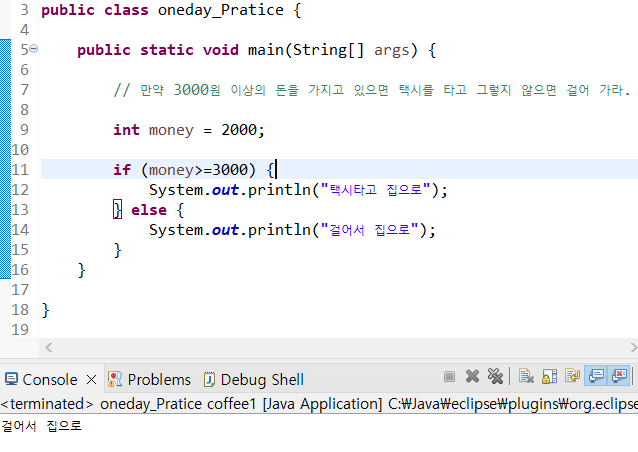Click the Console tab monitor icon
This screenshot has width=638, height=452.
coord(11,379)
